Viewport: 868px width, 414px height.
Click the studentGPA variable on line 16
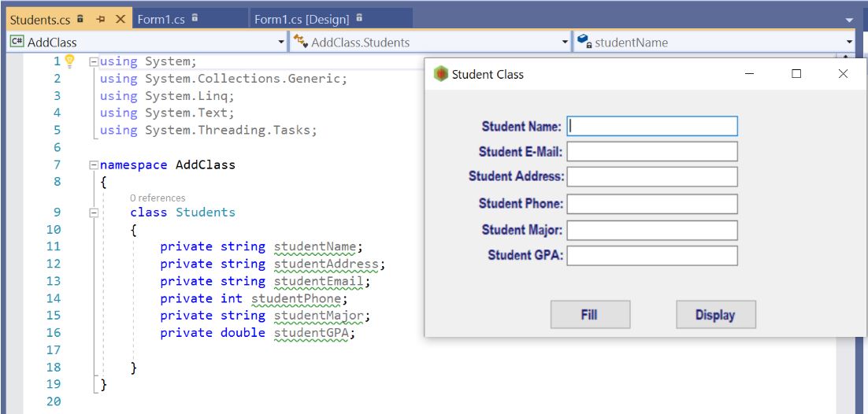(311, 333)
